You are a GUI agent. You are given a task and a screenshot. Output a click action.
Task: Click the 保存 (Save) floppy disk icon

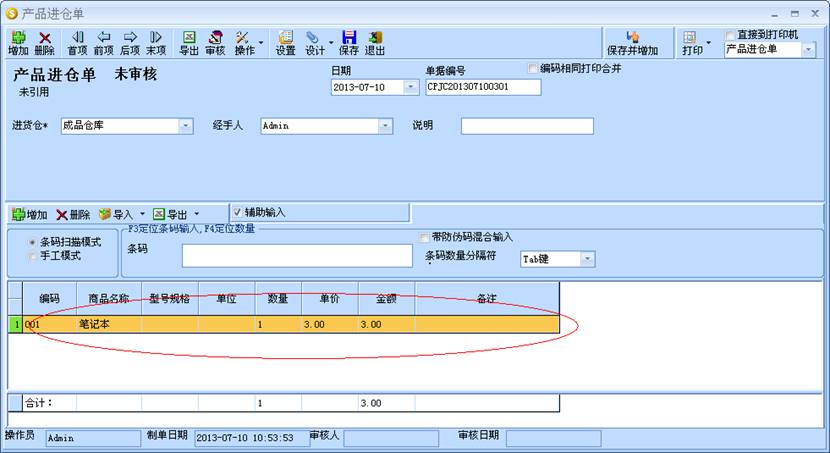(x=349, y=42)
